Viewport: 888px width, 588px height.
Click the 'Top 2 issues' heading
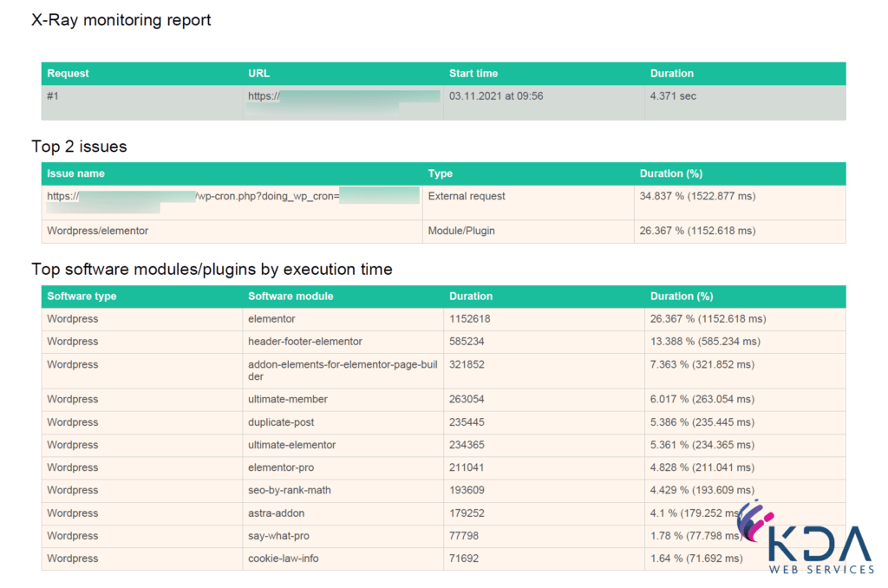pyautogui.click(x=79, y=147)
